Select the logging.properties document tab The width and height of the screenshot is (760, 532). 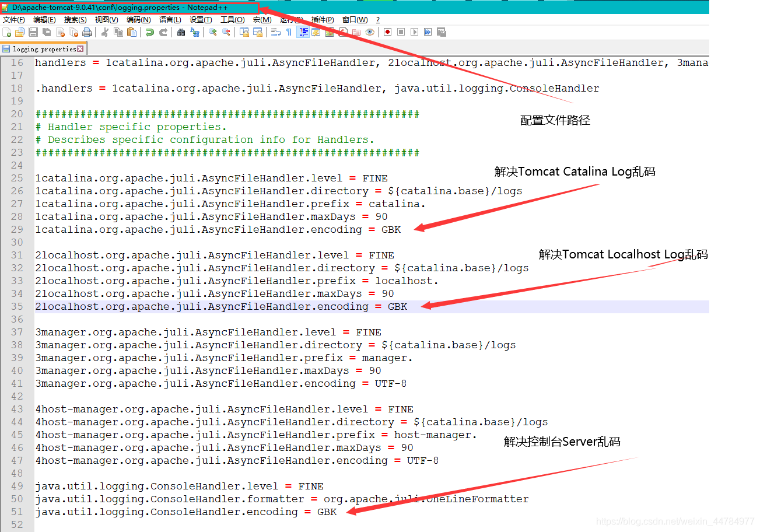click(44, 49)
